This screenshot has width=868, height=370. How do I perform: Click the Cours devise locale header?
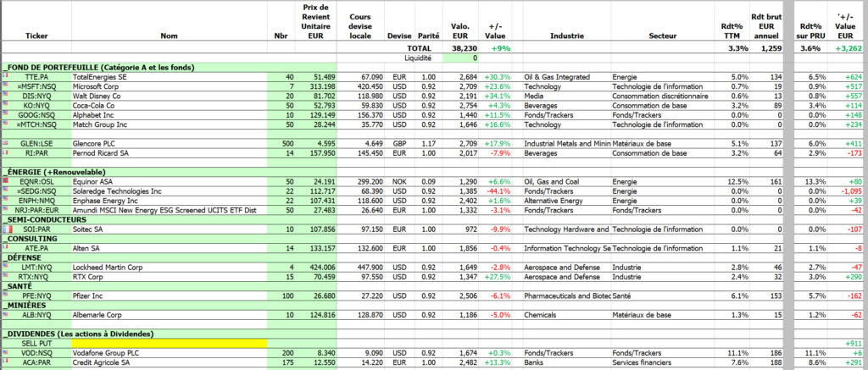click(x=360, y=26)
